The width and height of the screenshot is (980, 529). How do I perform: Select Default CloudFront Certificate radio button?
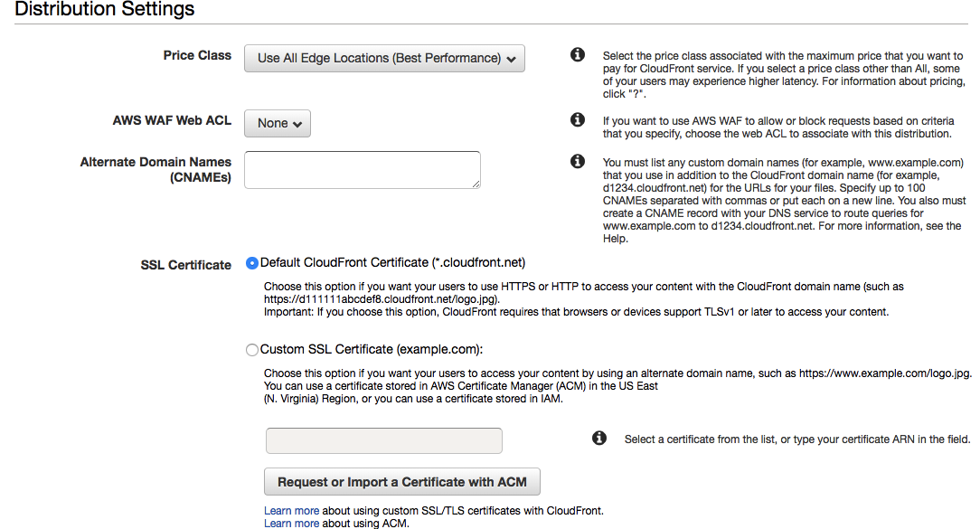click(x=252, y=263)
